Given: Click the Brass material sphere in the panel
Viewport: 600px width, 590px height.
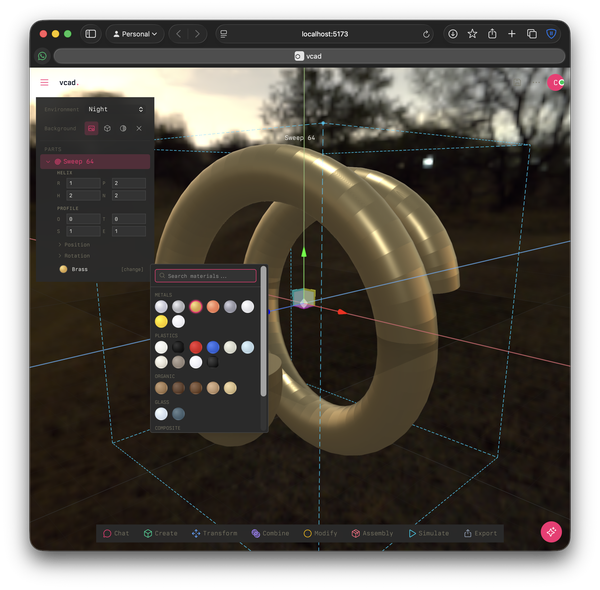Looking at the screenshot, I should pos(64,269).
